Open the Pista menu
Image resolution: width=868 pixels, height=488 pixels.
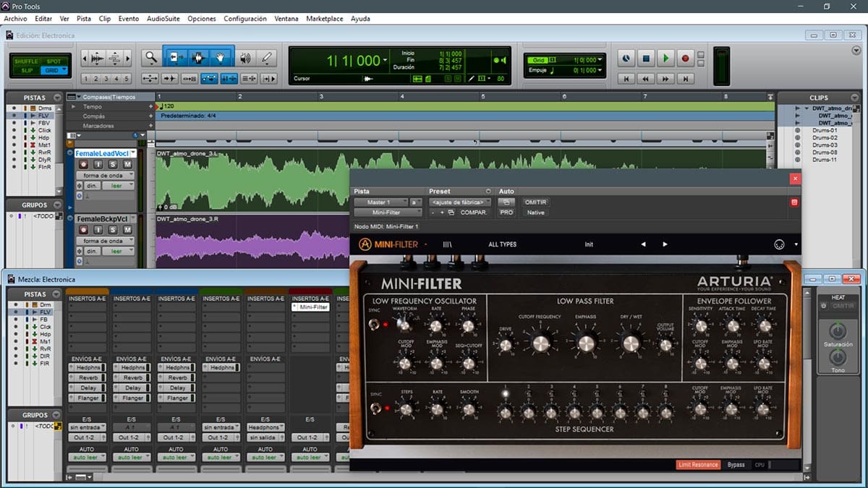point(84,19)
